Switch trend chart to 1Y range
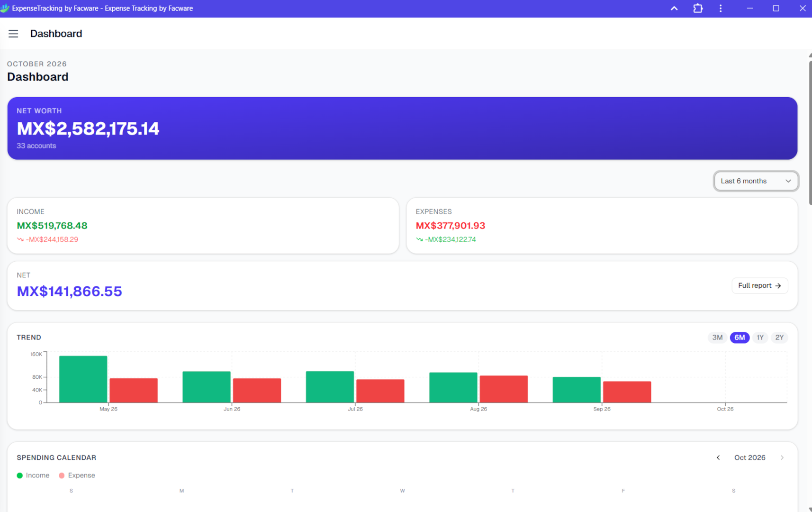Viewport: 812px width, 512px height. [760, 338]
